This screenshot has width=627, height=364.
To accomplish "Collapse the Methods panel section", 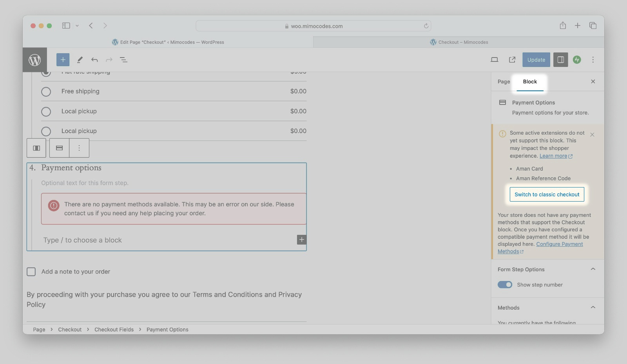I will pos(593,308).
